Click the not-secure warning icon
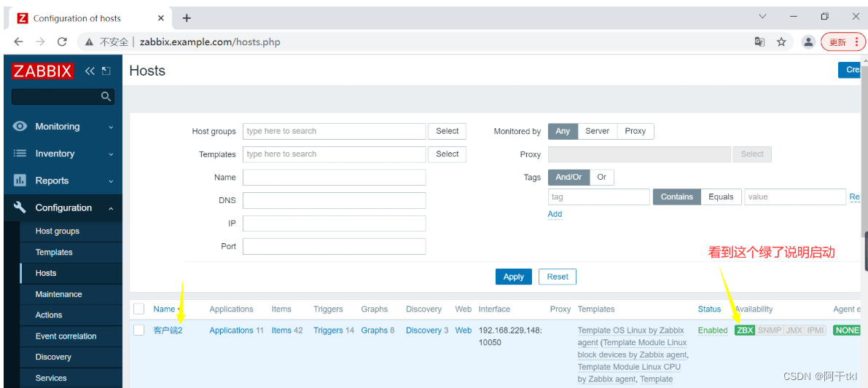This screenshot has width=868, height=388. pyautogui.click(x=89, y=42)
